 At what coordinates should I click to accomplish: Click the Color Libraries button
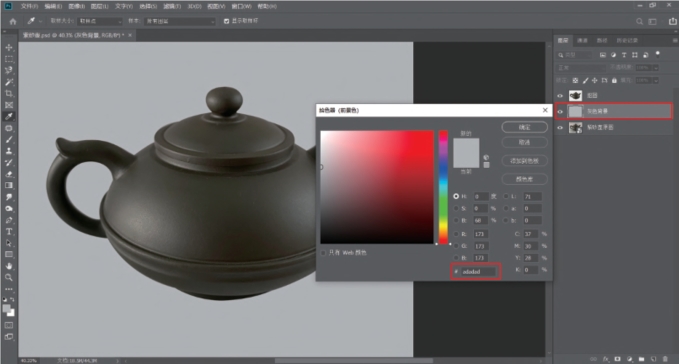tap(524, 179)
